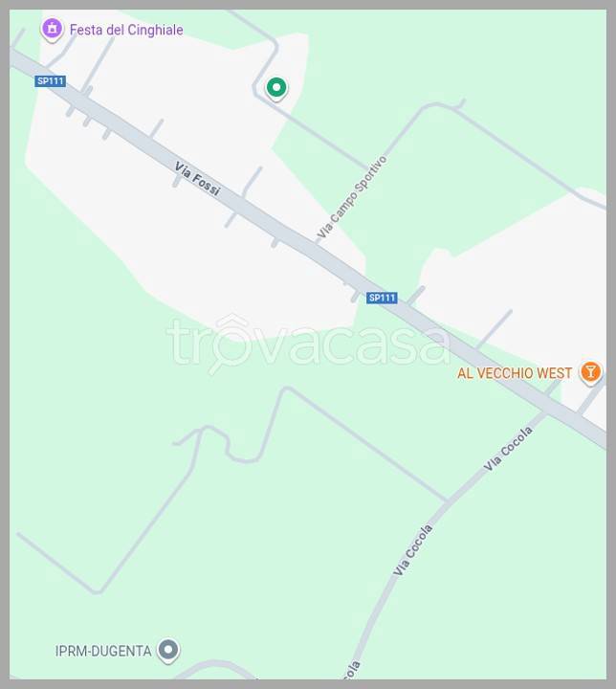The height and width of the screenshot is (689, 616).
Task: Open the orange Al Vecchio West bar icon
Action: pos(590,372)
